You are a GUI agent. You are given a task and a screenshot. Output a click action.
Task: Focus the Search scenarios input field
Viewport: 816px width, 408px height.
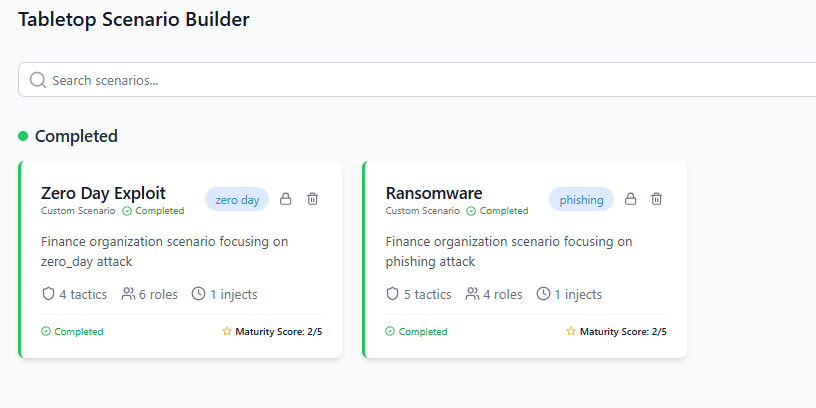(x=417, y=80)
